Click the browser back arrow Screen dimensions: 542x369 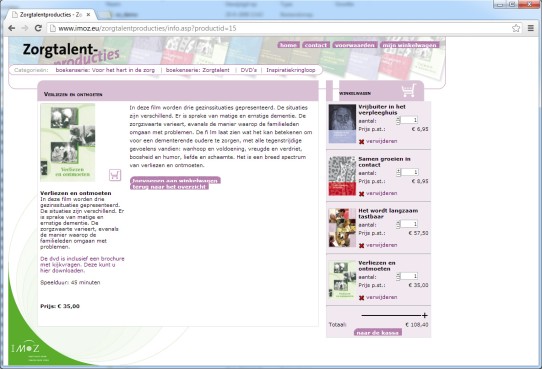point(11,28)
